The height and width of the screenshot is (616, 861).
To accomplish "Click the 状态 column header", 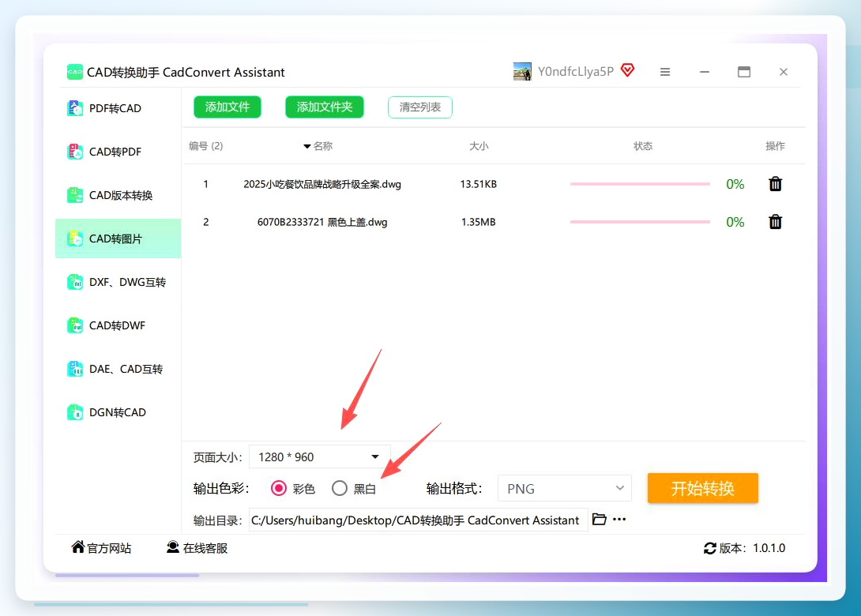I will (x=643, y=146).
